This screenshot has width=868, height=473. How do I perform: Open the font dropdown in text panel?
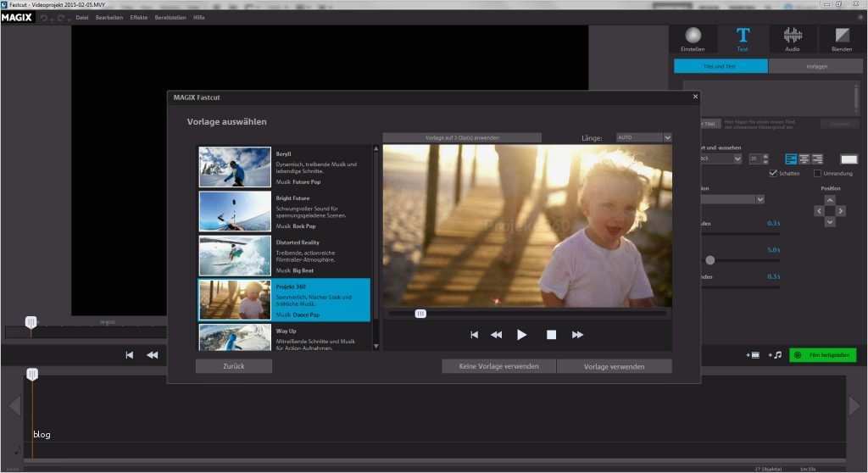click(x=736, y=159)
